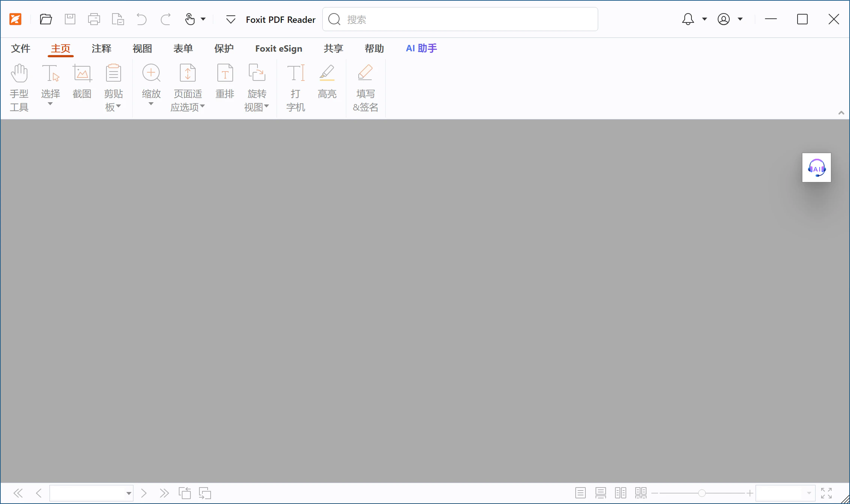
Task: Toggle full screen mode icon
Action: click(826, 493)
